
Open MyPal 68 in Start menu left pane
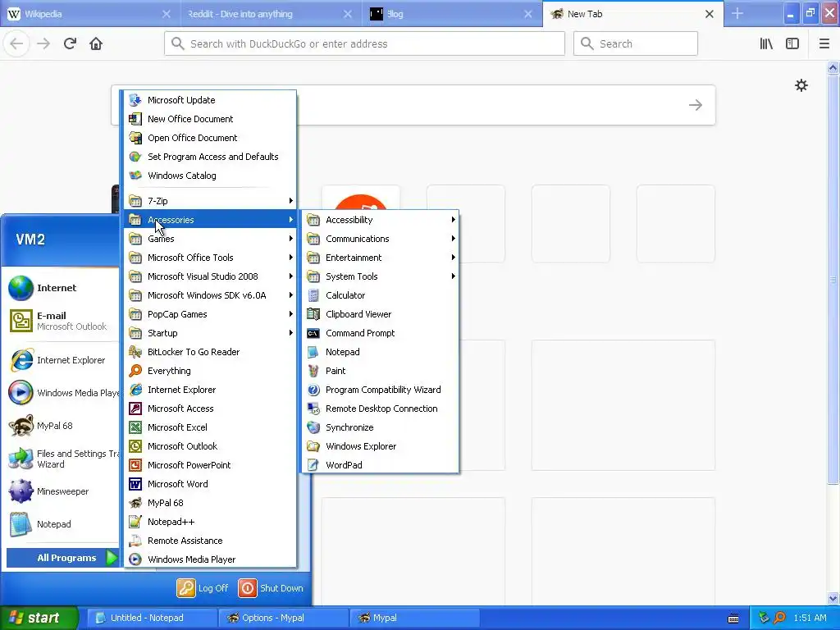click(62, 426)
